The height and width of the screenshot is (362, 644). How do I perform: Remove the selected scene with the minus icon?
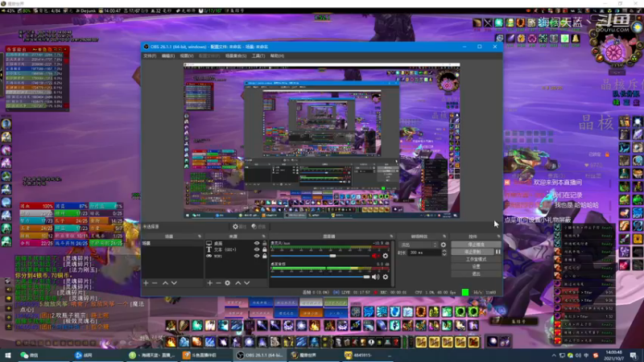[155, 283]
